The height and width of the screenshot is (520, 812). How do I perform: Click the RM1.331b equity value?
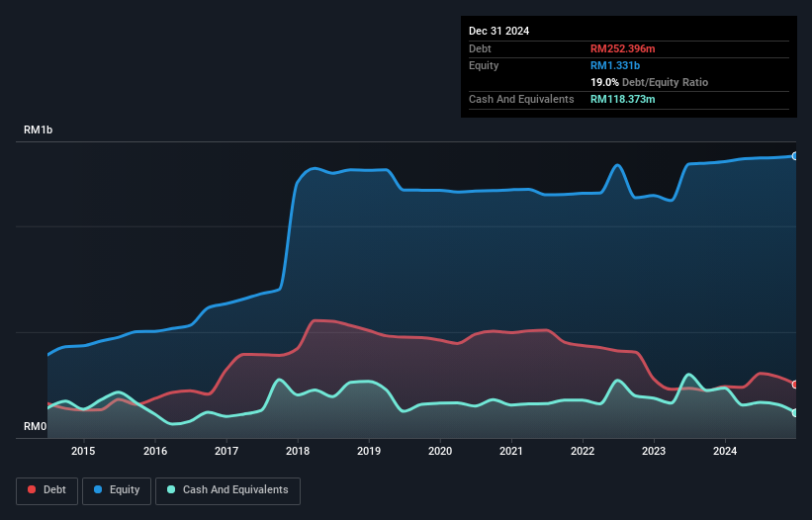[615, 65]
